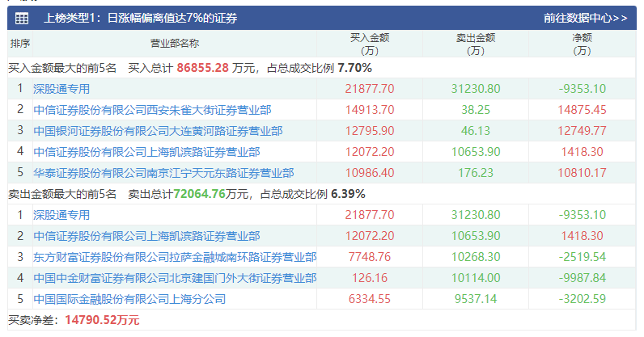
Task: Click the 营业部名称 column header
Action: (175, 43)
